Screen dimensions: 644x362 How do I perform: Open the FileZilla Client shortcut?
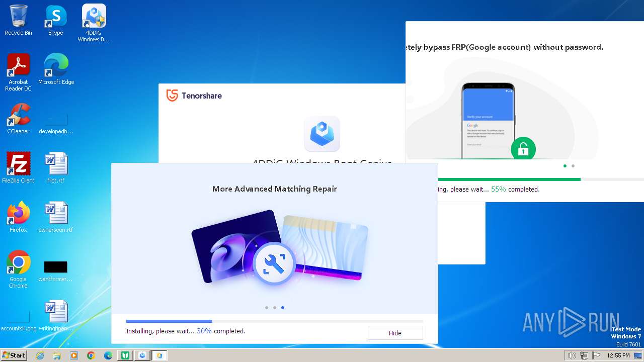click(18, 167)
